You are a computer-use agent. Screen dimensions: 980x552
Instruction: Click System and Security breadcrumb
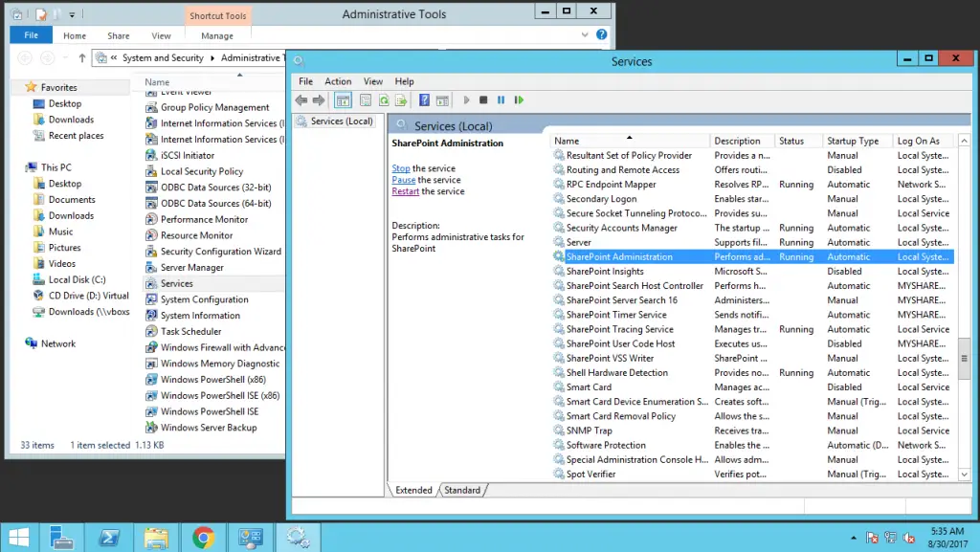[x=163, y=58]
